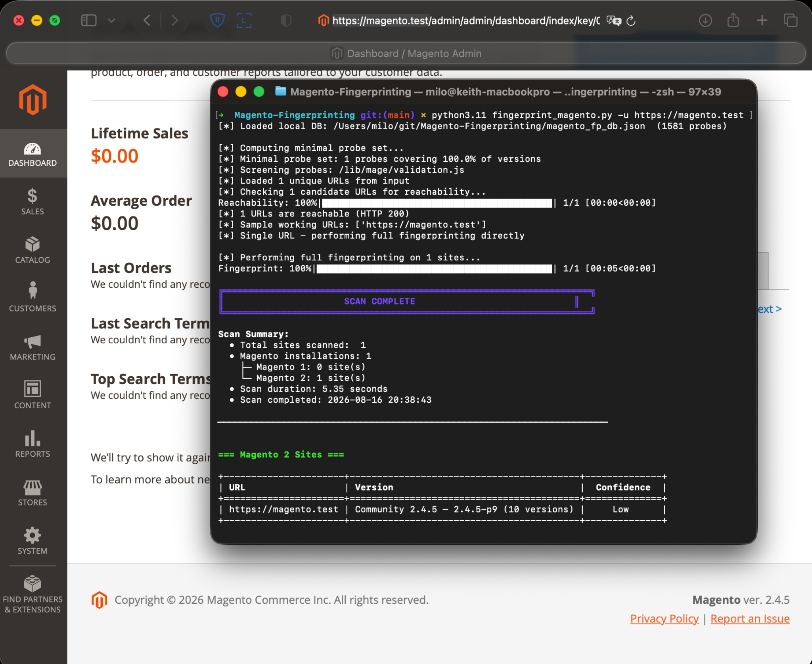The width and height of the screenshot is (812, 664).
Task: Click the translate page icon in address bar
Action: [613, 20]
